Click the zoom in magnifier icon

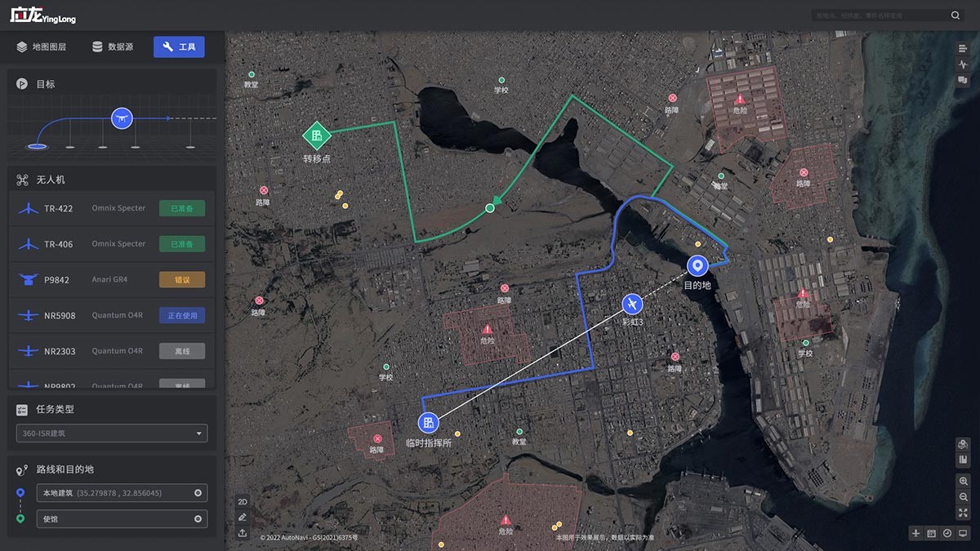[x=964, y=482]
